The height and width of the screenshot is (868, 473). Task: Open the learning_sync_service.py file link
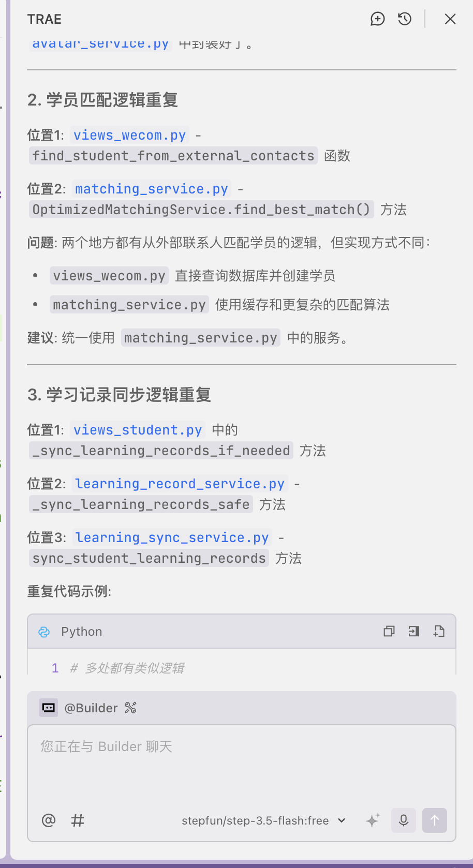click(x=172, y=538)
